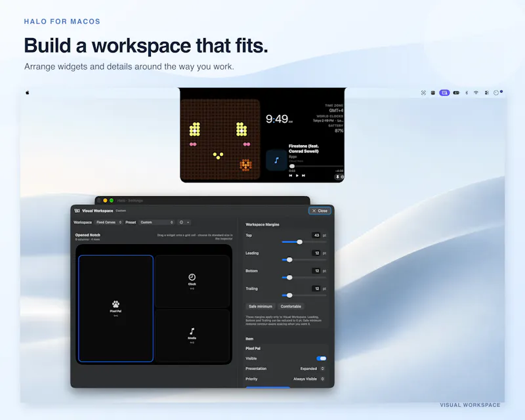The width and height of the screenshot is (525, 420).
Task: Open the Apple menu in the menu bar
Action: pyautogui.click(x=28, y=93)
